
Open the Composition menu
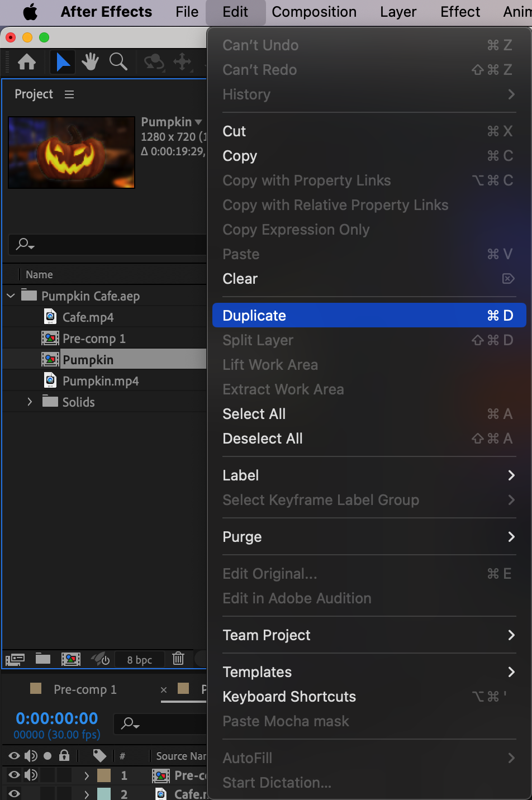coord(314,12)
